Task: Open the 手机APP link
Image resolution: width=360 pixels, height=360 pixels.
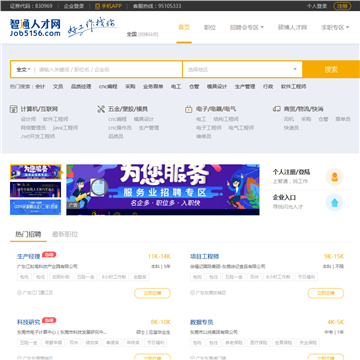Action: click(x=112, y=6)
